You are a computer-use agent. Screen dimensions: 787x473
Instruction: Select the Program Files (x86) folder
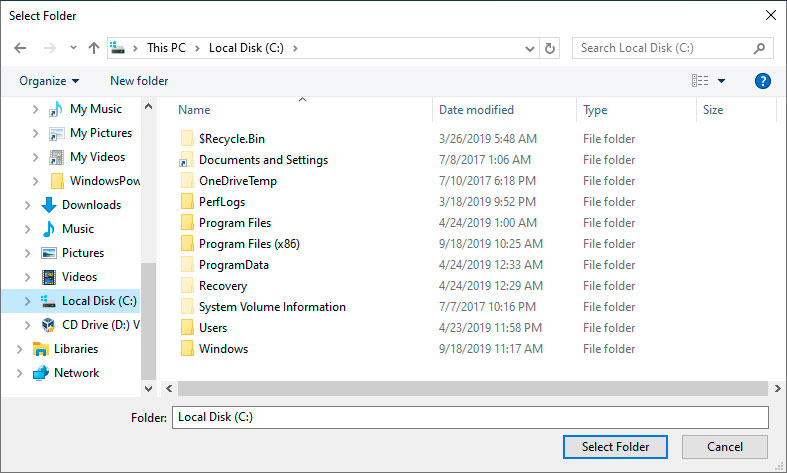coord(248,244)
